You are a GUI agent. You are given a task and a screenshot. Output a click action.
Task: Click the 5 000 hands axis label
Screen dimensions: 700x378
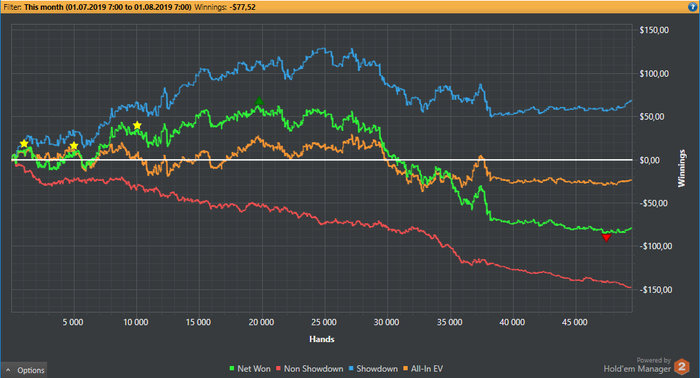pyautogui.click(x=73, y=322)
